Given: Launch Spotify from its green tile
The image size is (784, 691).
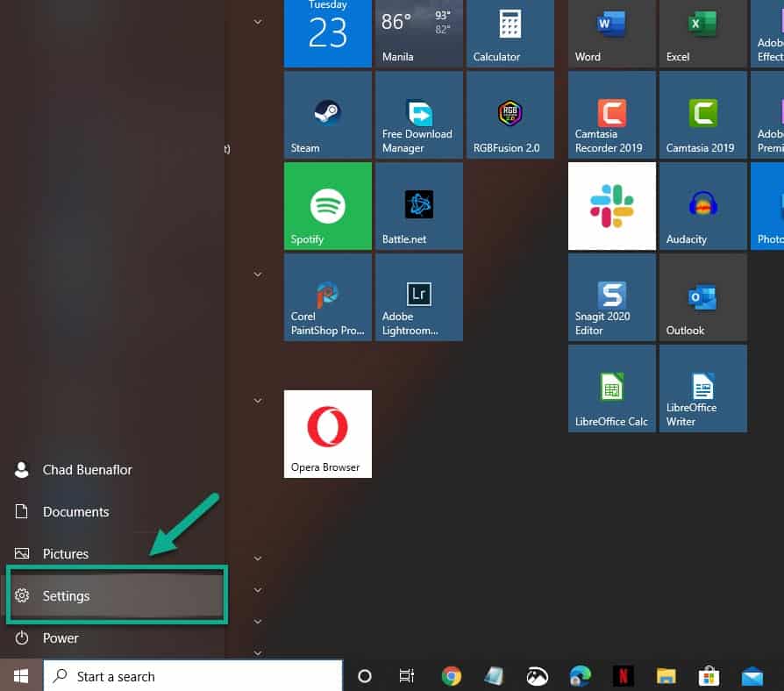Looking at the screenshot, I should (x=327, y=205).
